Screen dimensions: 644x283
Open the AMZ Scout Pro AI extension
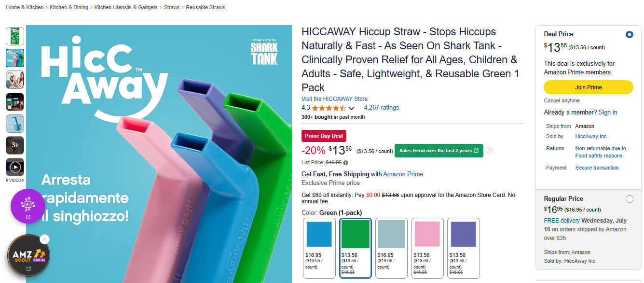(x=27, y=255)
